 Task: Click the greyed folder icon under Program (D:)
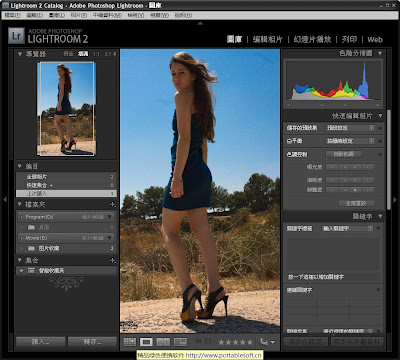31,227
